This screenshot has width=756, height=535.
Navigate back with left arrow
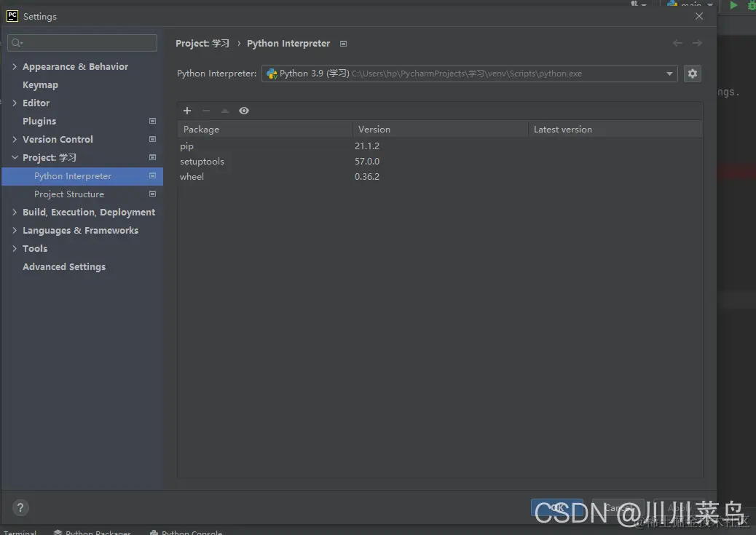click(677, 43)
